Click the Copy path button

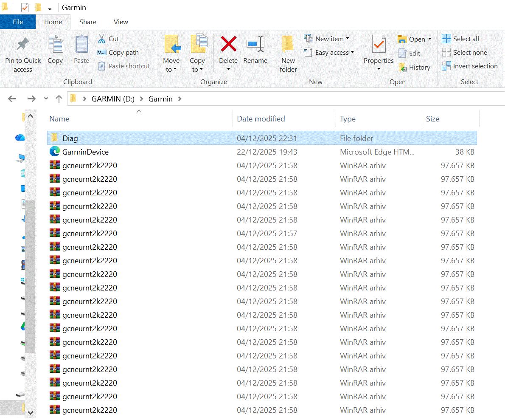pyautogui.click(x=118, y=53)
